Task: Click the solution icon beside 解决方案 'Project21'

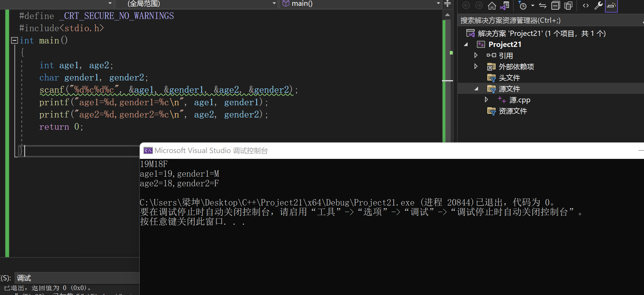Action: (x=470, y=34)
